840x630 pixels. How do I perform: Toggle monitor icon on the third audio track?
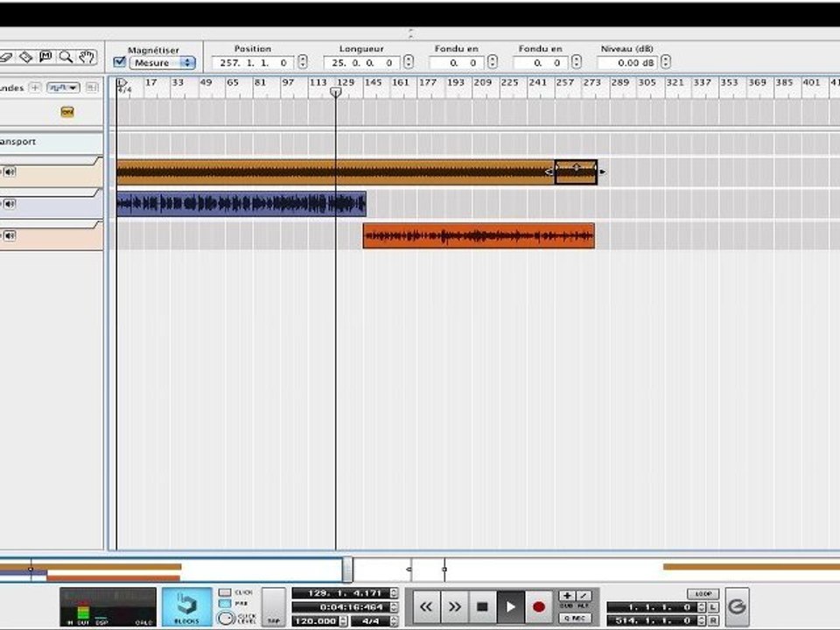10,235
